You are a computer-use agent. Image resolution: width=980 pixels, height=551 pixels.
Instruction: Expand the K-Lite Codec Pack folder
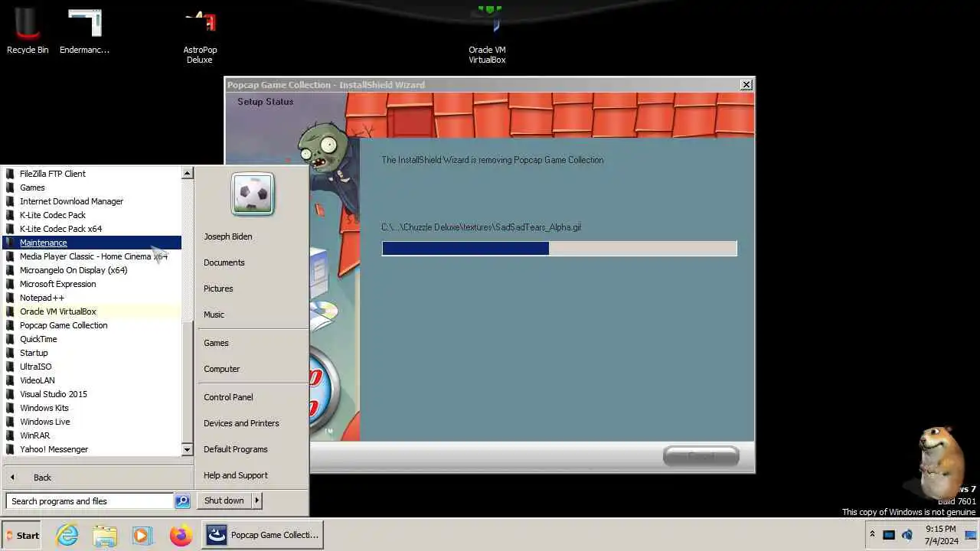tap(93, 215)
